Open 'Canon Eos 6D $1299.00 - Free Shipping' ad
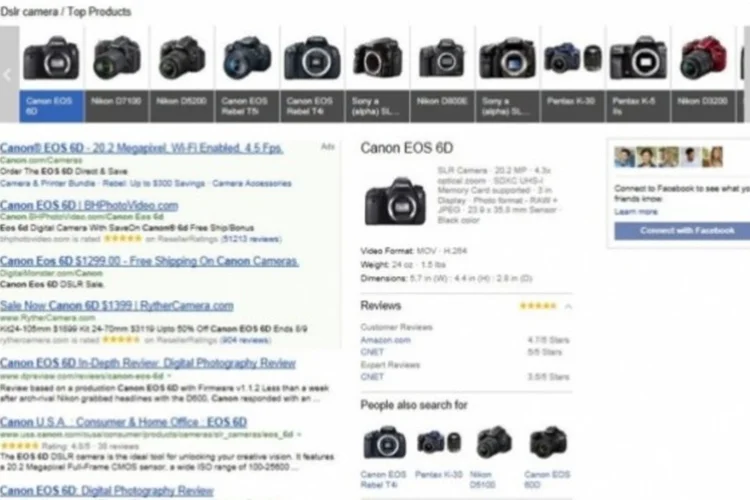Image resolution: width=750 pixels, height=500 pixels. pyautogui.click(x=149, y=261)
